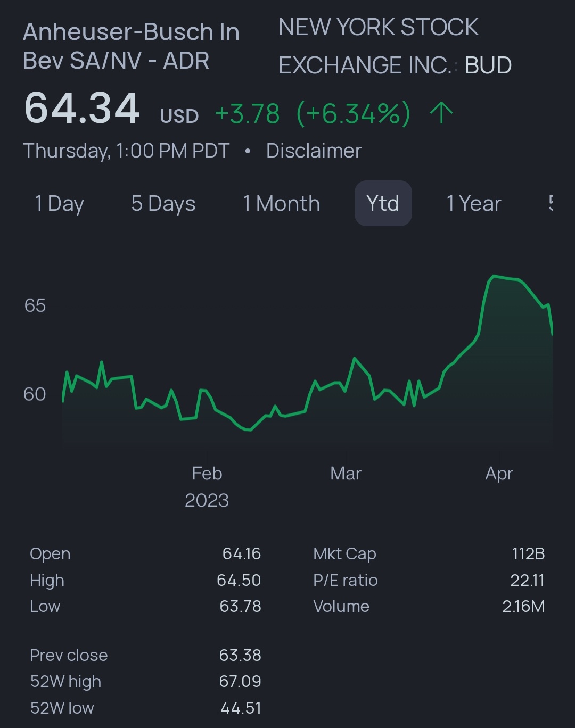
Task: Show the 1 Year chart range
Action: pyautogui.click(x=474, y=204)
